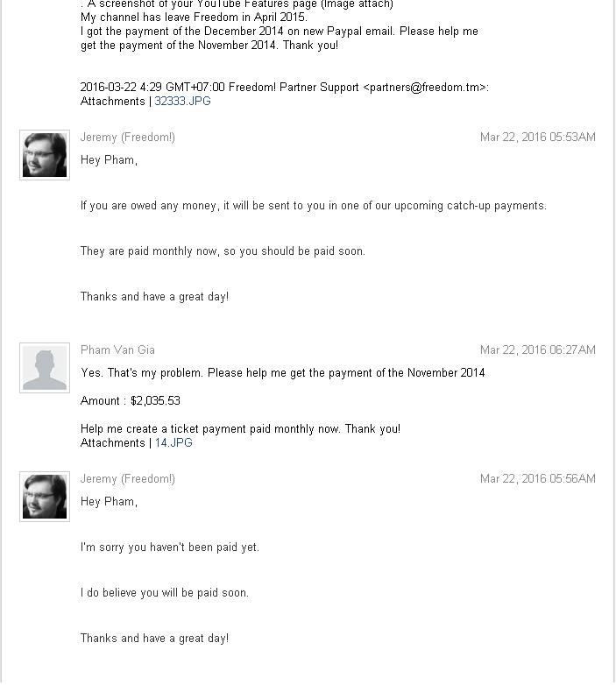The width and height of the screenshot is (616, 685).
Task: Click the Amount : $2,035.53 line
Action: coord(131,401)
